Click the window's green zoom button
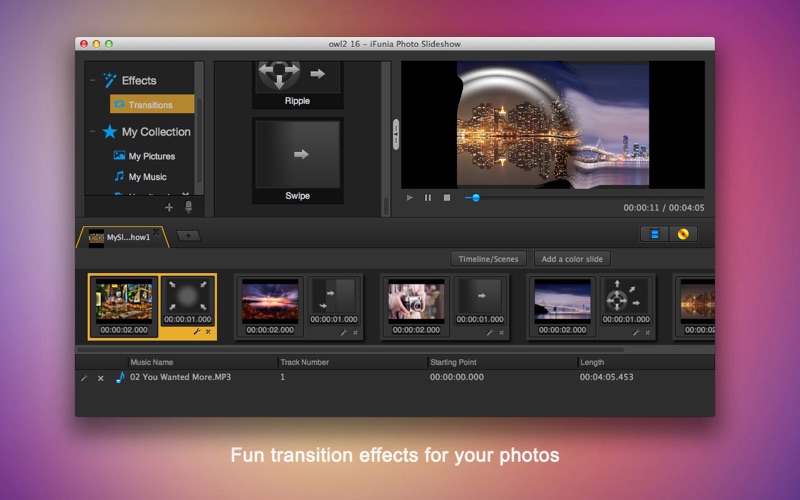800x500 pixels. [x=109, y=44]
